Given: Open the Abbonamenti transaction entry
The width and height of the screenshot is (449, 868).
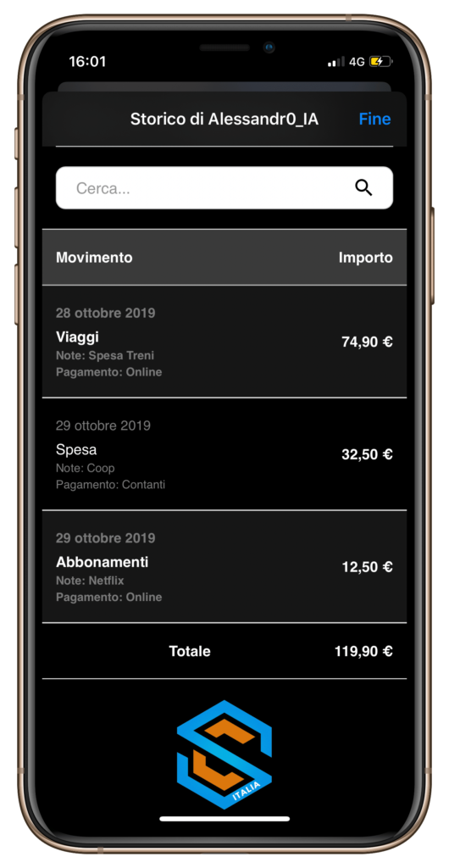Looking at the screenshot, I should [x=224, y=566].
